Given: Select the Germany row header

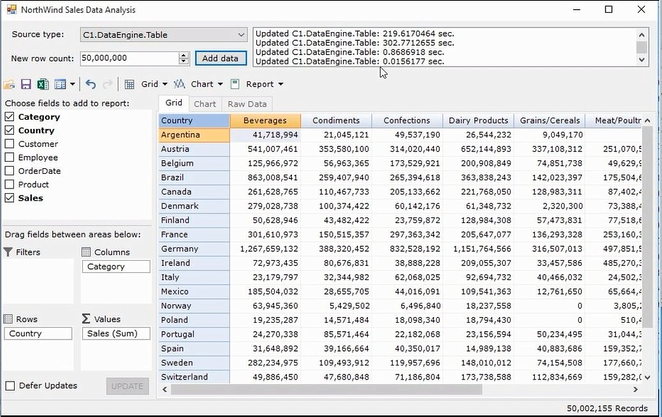Looking at the screenshot, I should point(194,249).
